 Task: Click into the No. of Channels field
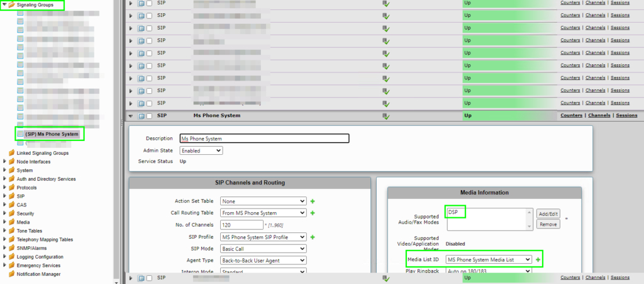coord(241,225)
